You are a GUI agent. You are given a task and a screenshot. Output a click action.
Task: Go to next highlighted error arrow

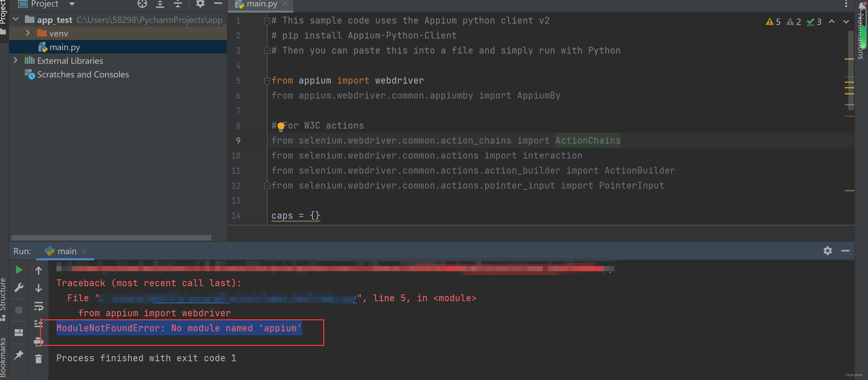[x=846, y=22]
